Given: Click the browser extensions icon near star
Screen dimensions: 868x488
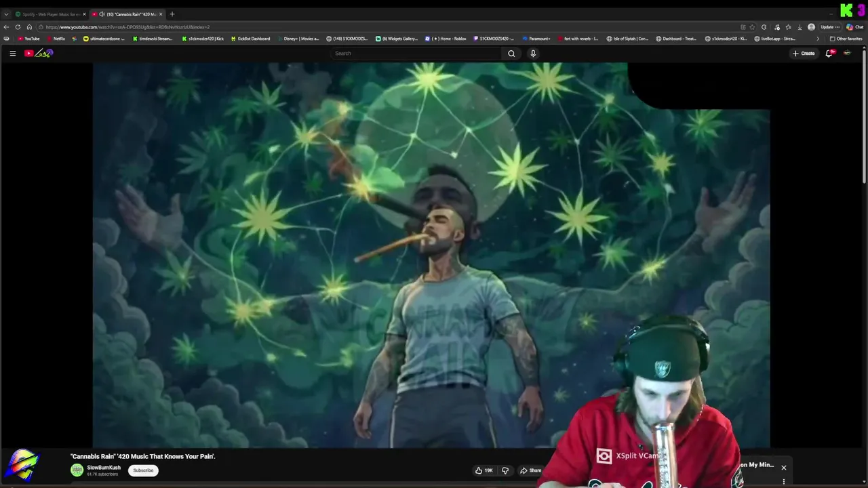Looking at the screenshot, I should pos(764,27).
